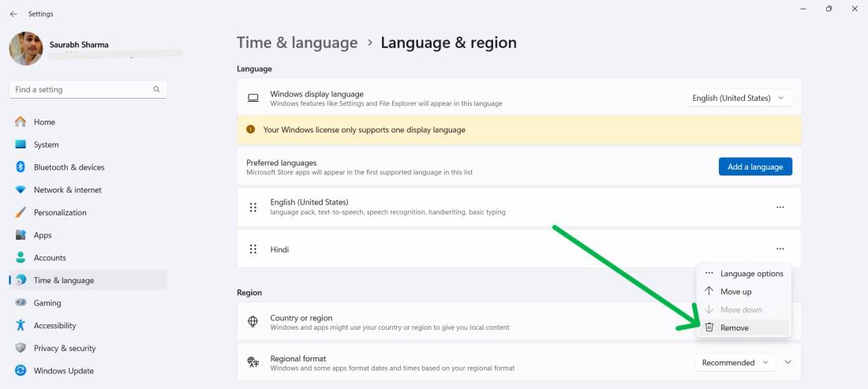868x389 pixels.
Task: Choose Move up in context menu
Action: (x=743, y=292)
